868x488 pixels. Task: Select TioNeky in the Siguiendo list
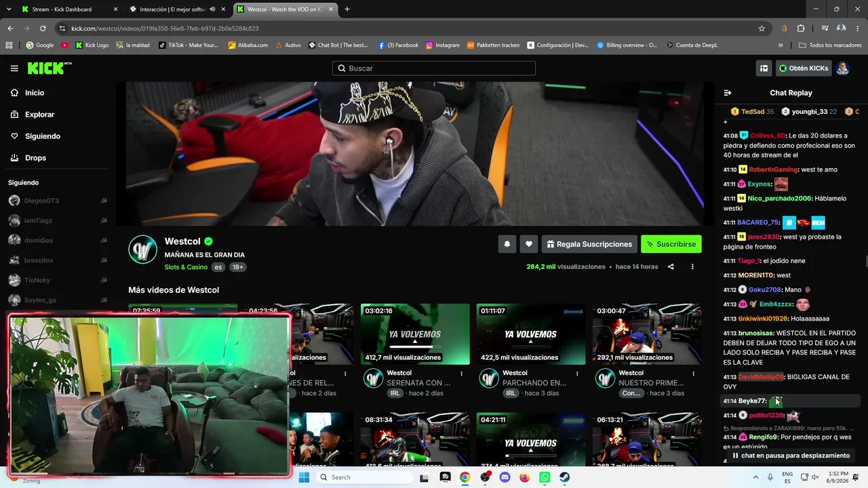[x=37, y=281]
